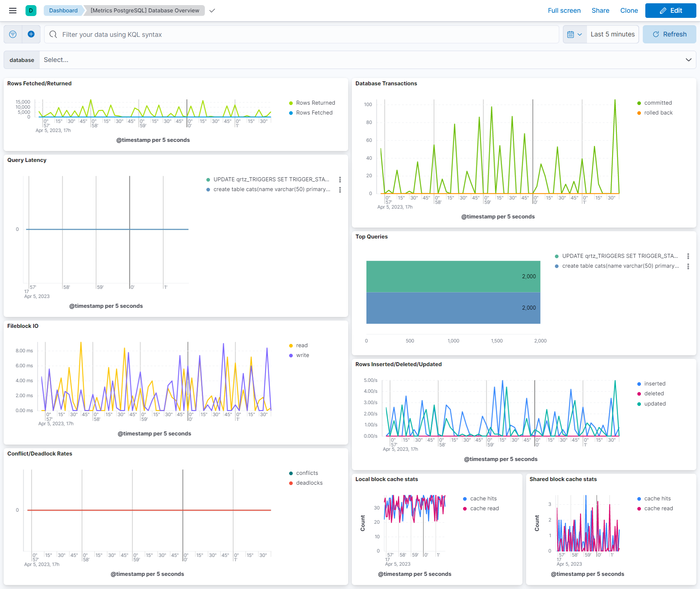Click the D space avatar icon
700x589 pixels.
[x=31, y=11]
